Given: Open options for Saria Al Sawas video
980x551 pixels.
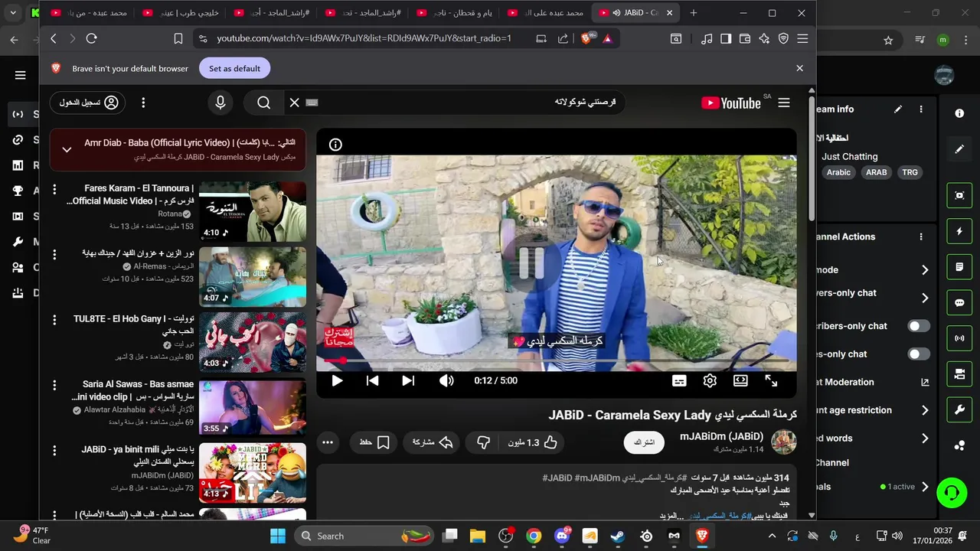Looking at the screenshot, I should pyautogui.click(x=54, y=384).
